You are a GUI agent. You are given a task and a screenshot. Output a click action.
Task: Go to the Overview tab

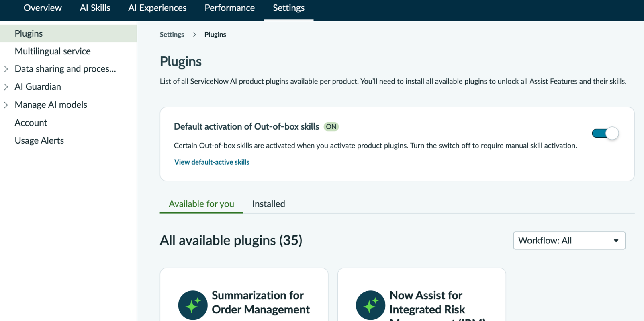tap(43, 8)
